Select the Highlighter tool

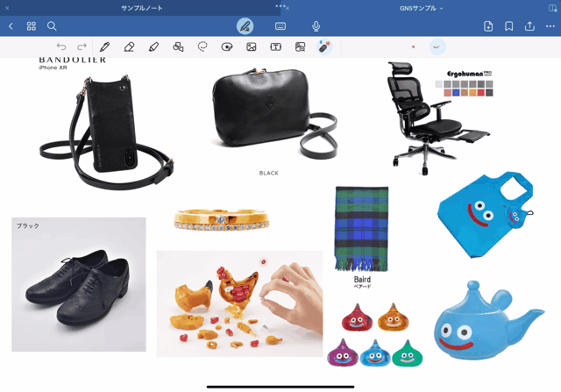(x=153, y=46)
